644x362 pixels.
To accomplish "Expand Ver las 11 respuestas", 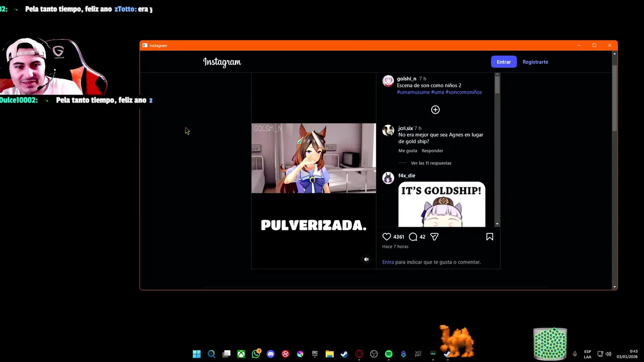I will coord(431,163).
